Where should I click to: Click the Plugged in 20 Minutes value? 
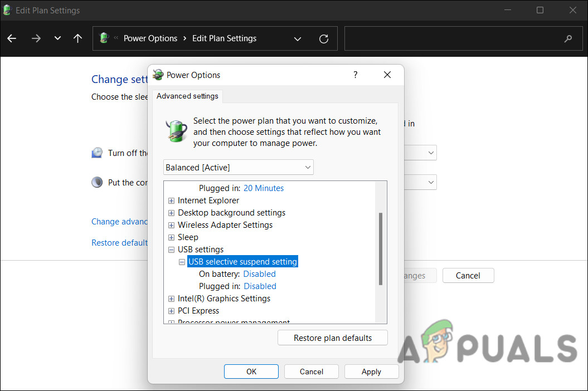[x=263, y=188]
